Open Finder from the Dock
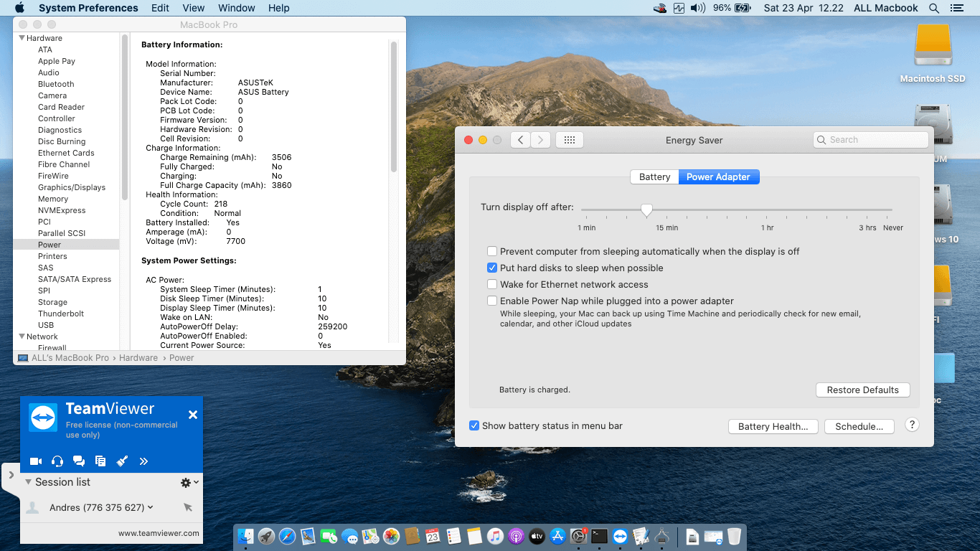This screenshot has height=551, width=980. [245, 536]
